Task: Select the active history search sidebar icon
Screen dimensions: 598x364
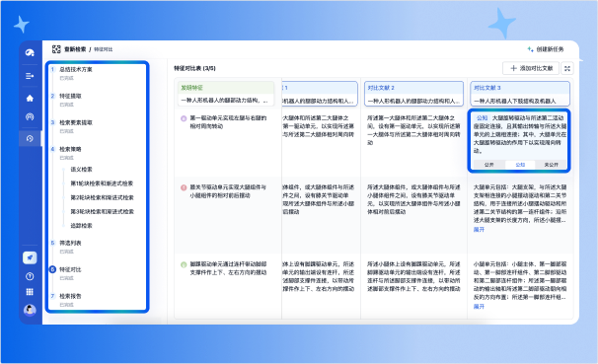Action: (x=30, y=138)
